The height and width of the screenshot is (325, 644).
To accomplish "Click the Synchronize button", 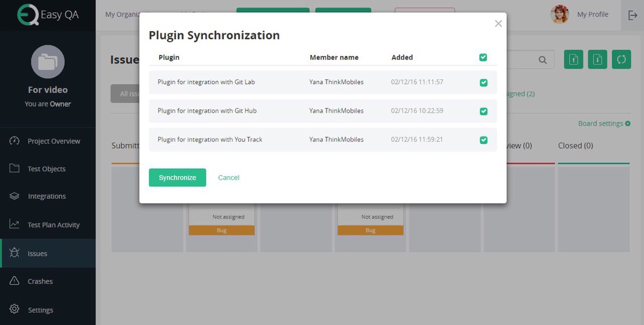I will coord(178,178).
